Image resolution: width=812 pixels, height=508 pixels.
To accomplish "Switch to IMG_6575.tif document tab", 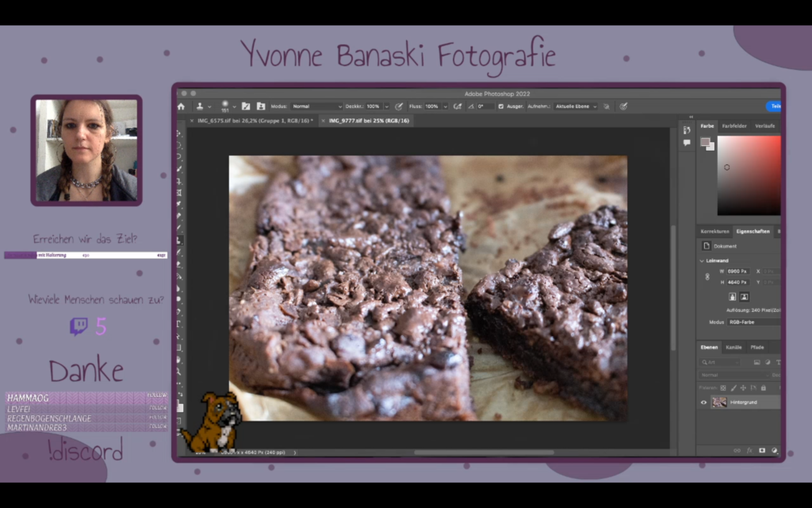I will (255, 121).
